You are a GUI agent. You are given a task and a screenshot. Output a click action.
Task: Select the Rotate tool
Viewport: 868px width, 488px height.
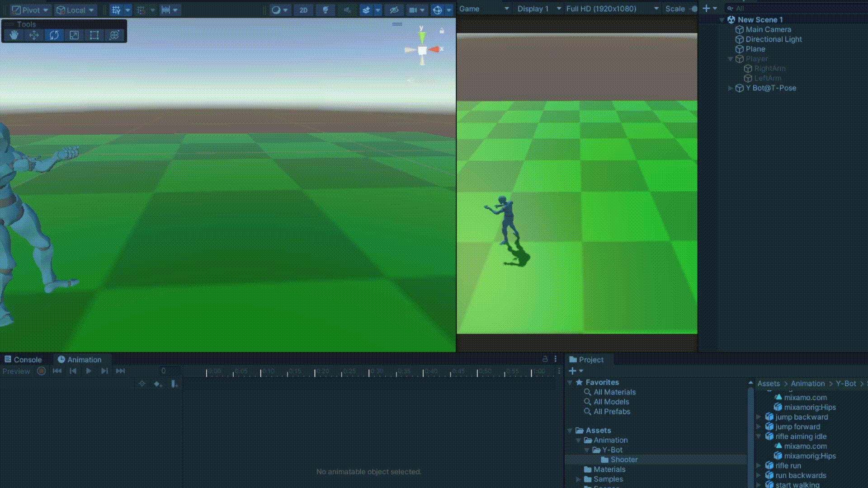54,35
